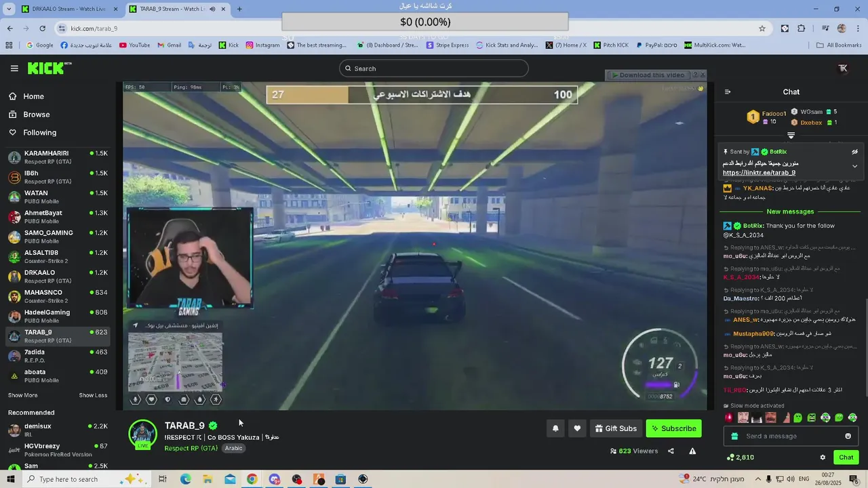This screenshot has height=488, width=868.
Task: Open the IB8h channel
Action: [x=58, y=177]
